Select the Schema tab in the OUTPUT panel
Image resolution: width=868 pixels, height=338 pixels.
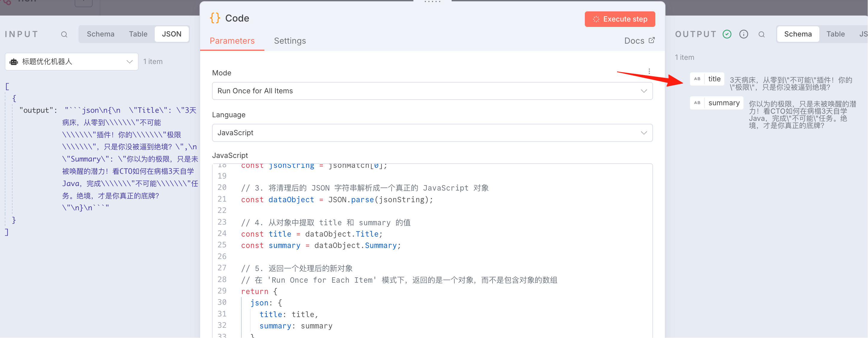pos(798,34)
